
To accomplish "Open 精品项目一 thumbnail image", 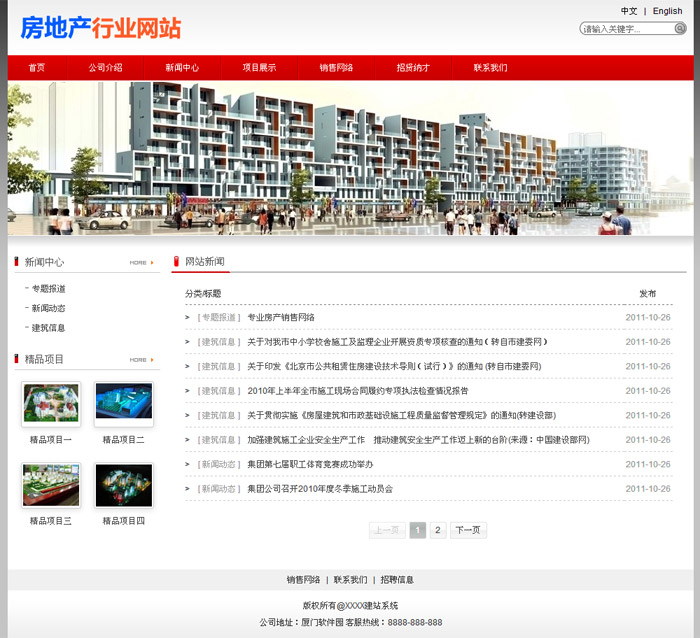I will tap(51, 404).
